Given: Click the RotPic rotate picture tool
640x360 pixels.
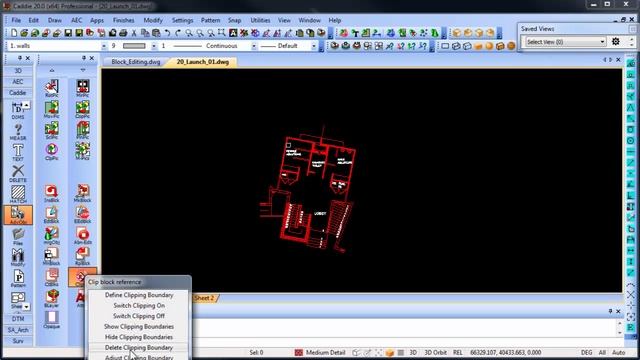Looking at the screenshot, I should click(51, 89).
